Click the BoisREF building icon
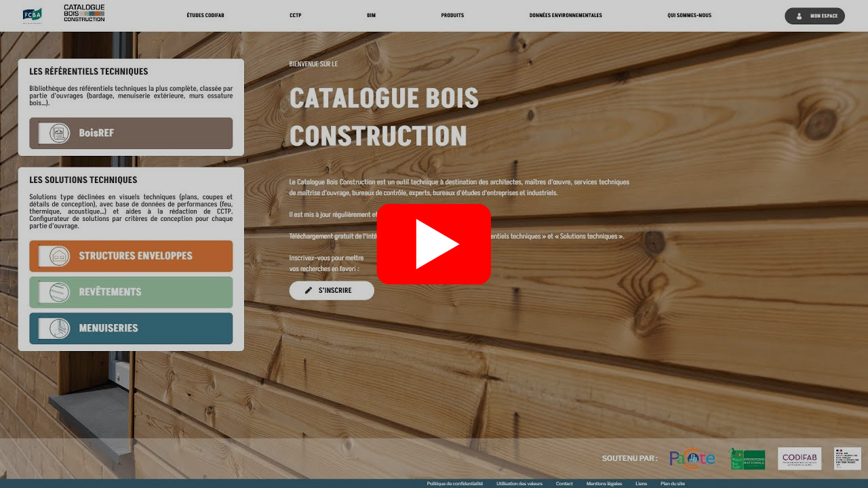868x488 pixels. 60,133
